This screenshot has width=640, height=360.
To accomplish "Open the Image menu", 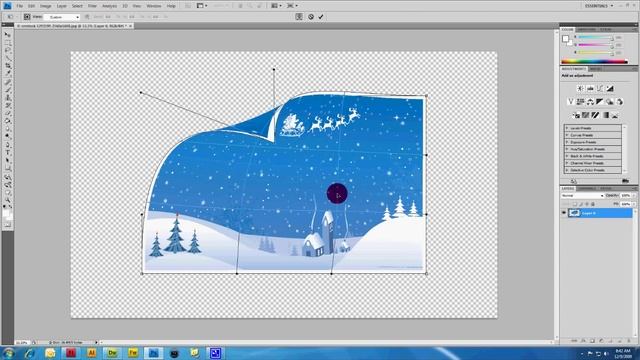I will (46, 6).
